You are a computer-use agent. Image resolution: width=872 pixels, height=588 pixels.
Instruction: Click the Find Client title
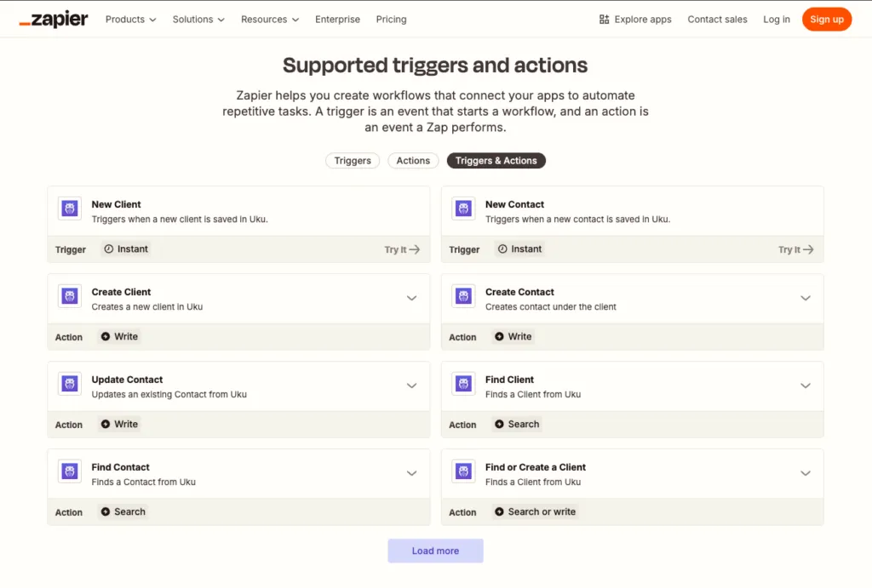(509, 380)
